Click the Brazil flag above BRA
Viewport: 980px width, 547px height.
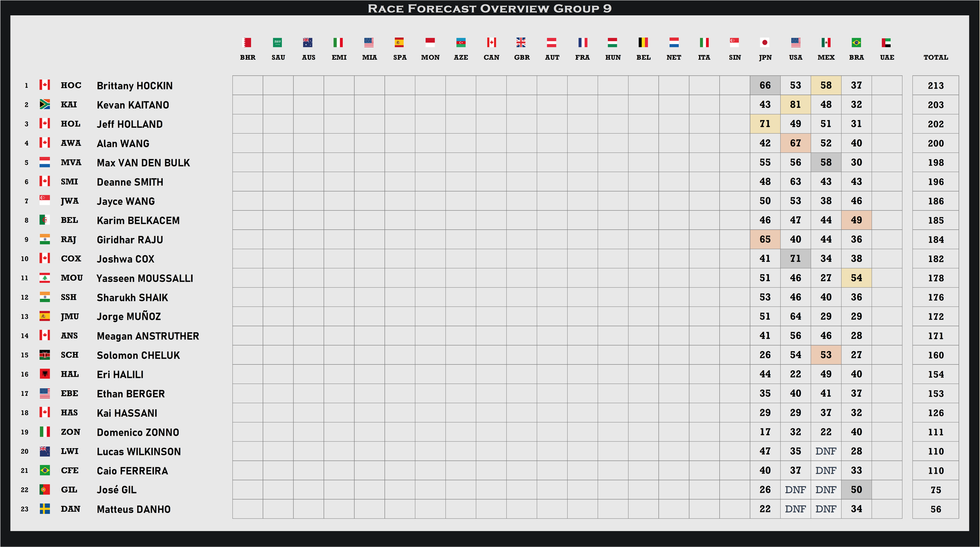pos(856,43)
